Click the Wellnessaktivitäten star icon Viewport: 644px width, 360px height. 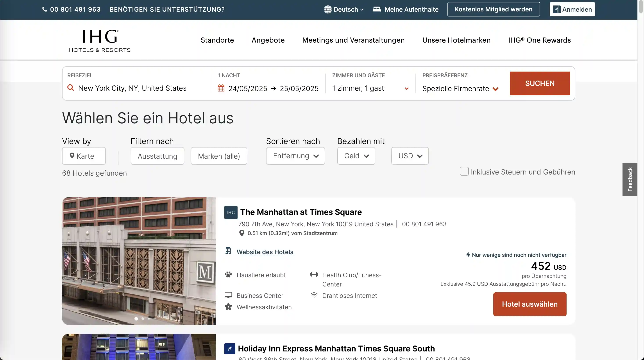click(x=228, y=306)
